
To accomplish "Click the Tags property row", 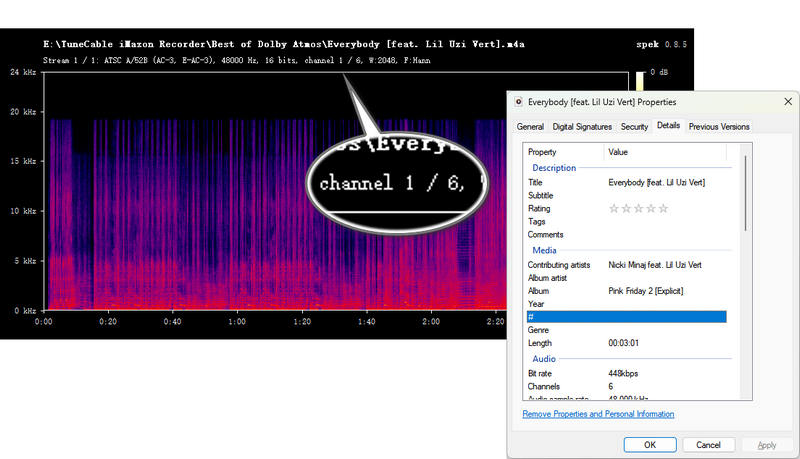I will point(627,221).
